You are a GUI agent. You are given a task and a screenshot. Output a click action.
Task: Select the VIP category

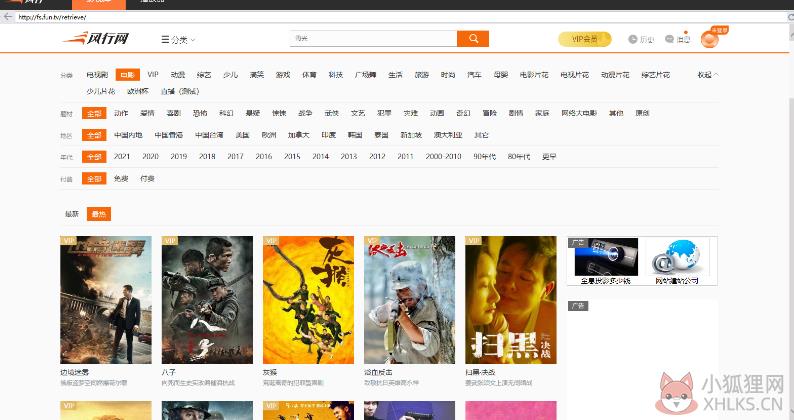[153, 74]
